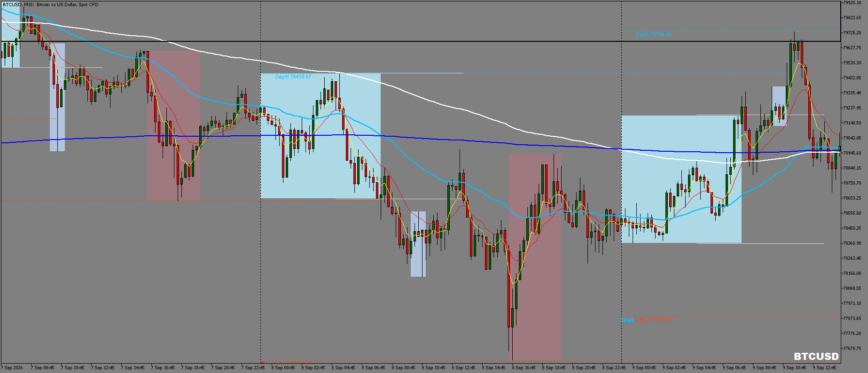Click price axis value 78945.60
Viewport: 868px width, 373px height.
pyautogui.click(x=852, y=153)
